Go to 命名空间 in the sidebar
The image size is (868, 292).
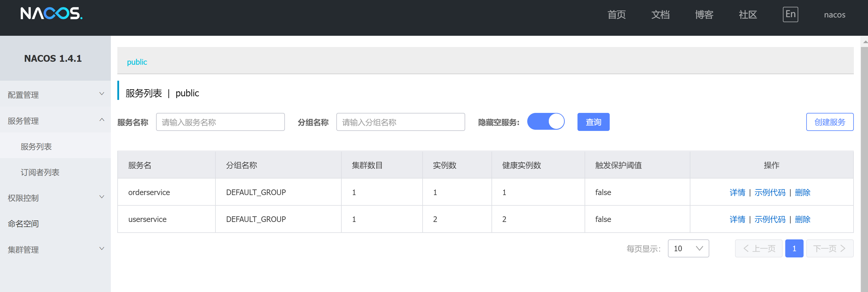tap(23, 224)
